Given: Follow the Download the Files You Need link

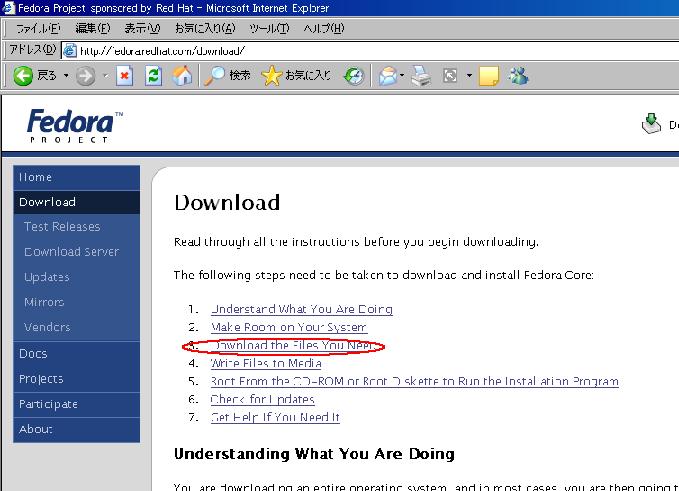Looking at the screenshot, I should click(x=293, y=346).
